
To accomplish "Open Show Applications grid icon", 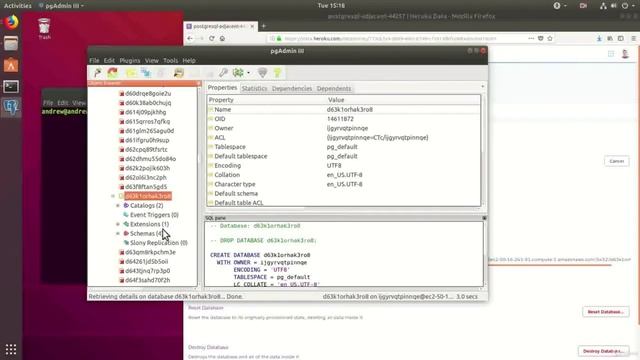I will pyautogui.click(x=11, y=349).
